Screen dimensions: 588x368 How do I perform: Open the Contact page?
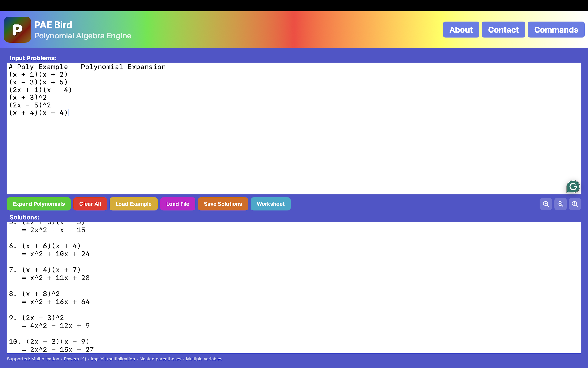coord(503,30)
